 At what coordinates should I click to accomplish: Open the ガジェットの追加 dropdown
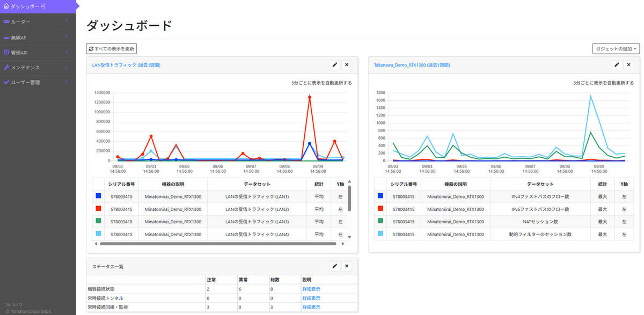click(616, 49)
